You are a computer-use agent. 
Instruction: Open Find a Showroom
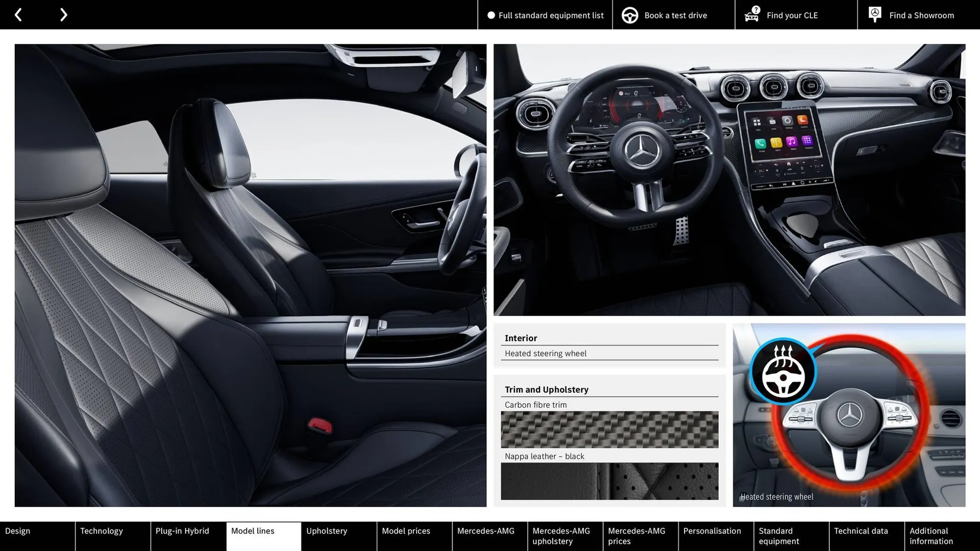click(x=921, y=15)
